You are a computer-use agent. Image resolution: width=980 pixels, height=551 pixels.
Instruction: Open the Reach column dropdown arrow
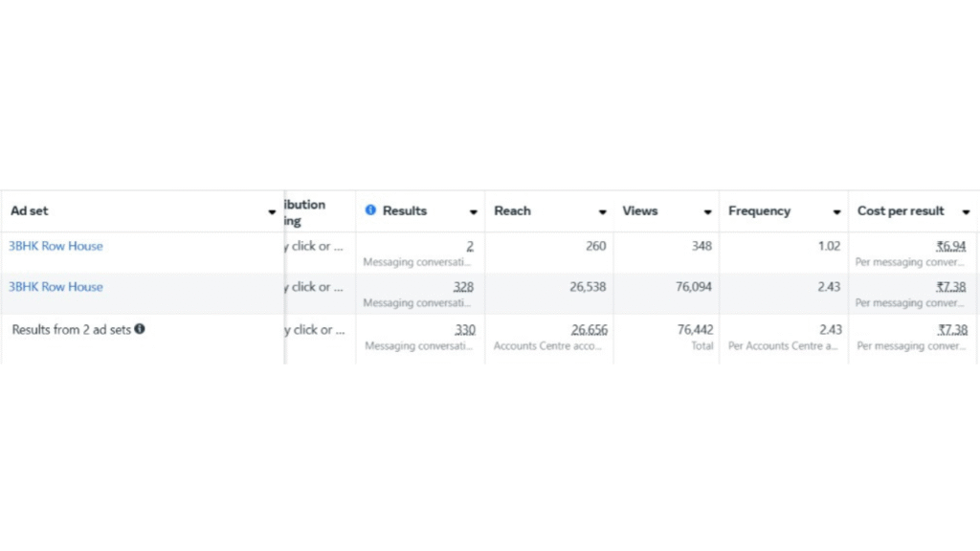coord(603,212)
